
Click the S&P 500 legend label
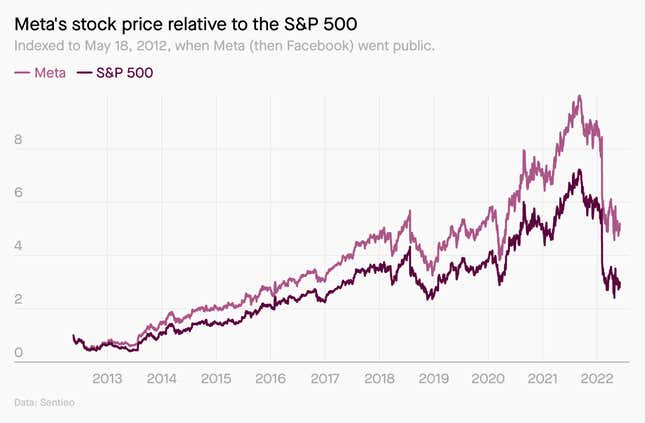tap(125, 73)
